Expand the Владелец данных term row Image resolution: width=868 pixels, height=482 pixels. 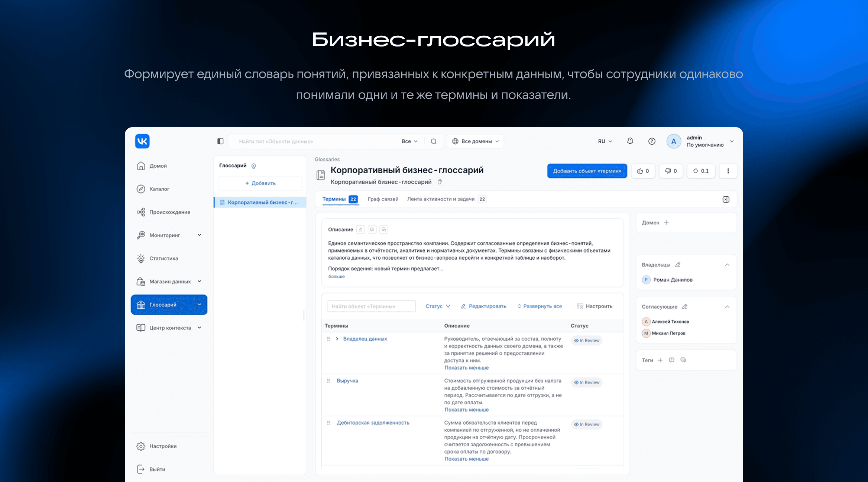point(337,339)
